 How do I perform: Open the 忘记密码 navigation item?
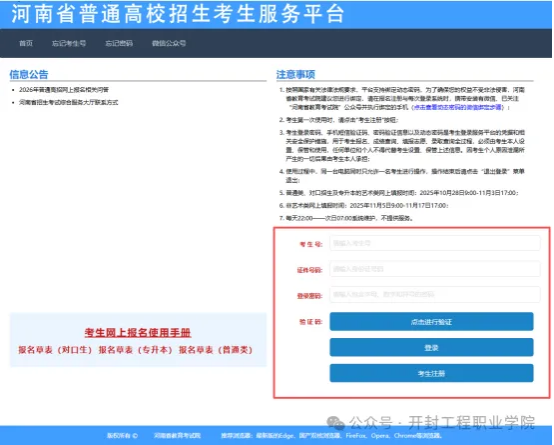tap(119, 43)
